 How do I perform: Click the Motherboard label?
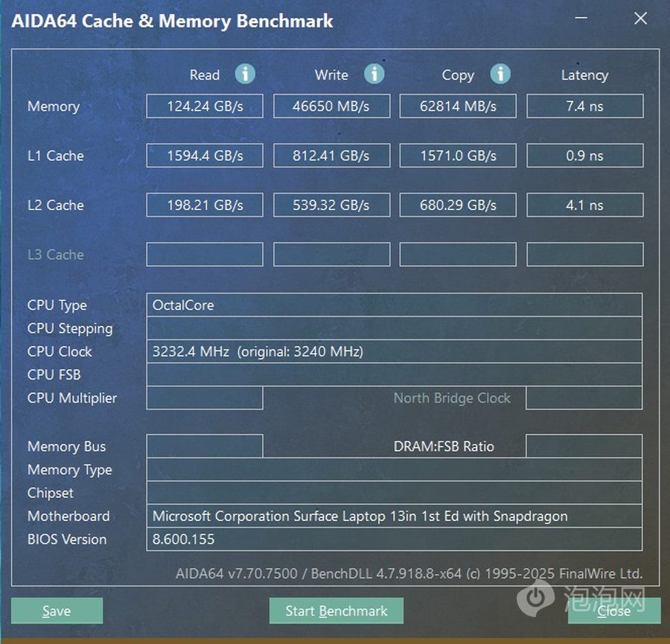(68, 516)
